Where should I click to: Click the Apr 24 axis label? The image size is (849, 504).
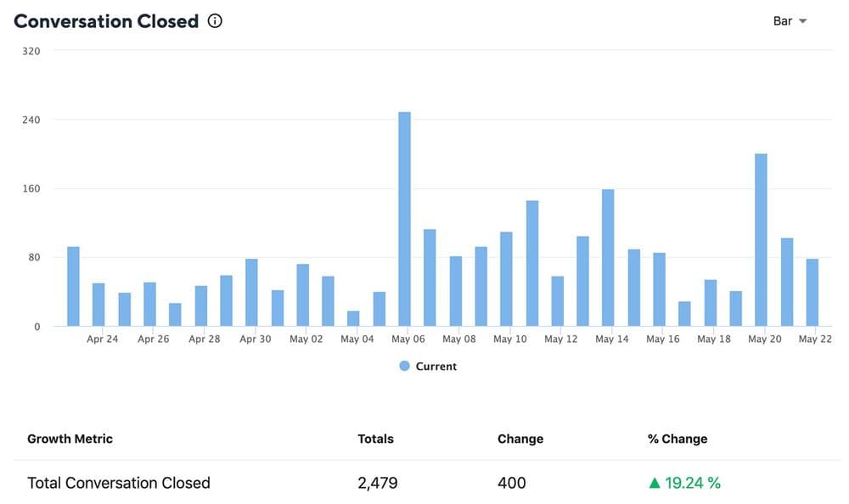pos(103,339)
